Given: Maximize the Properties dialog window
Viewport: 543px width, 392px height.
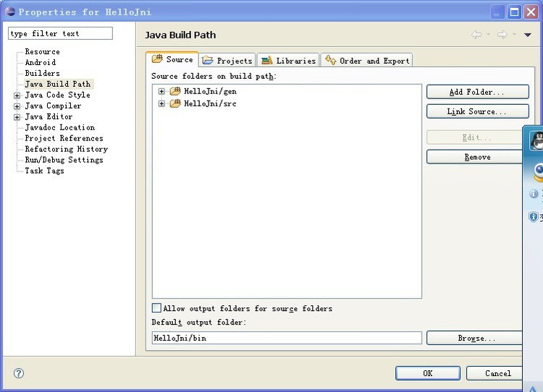Looking at the screenshot, I should coord(514,12).
